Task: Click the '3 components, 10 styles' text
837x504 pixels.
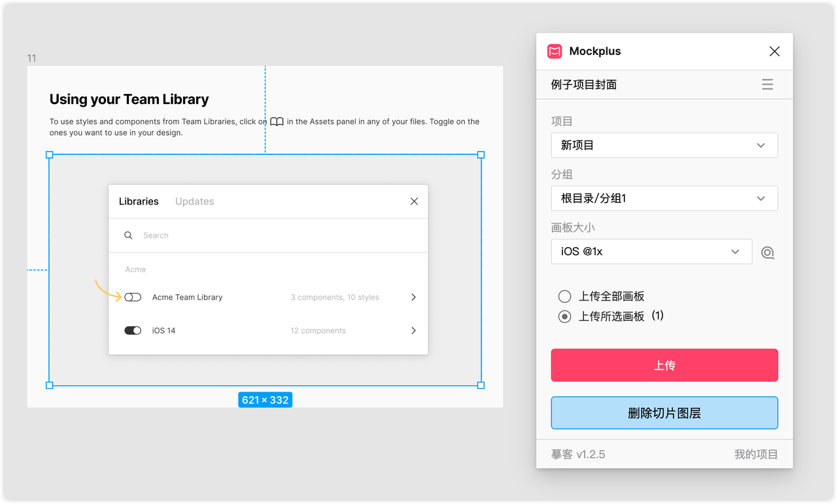Action: coord(335,297)
